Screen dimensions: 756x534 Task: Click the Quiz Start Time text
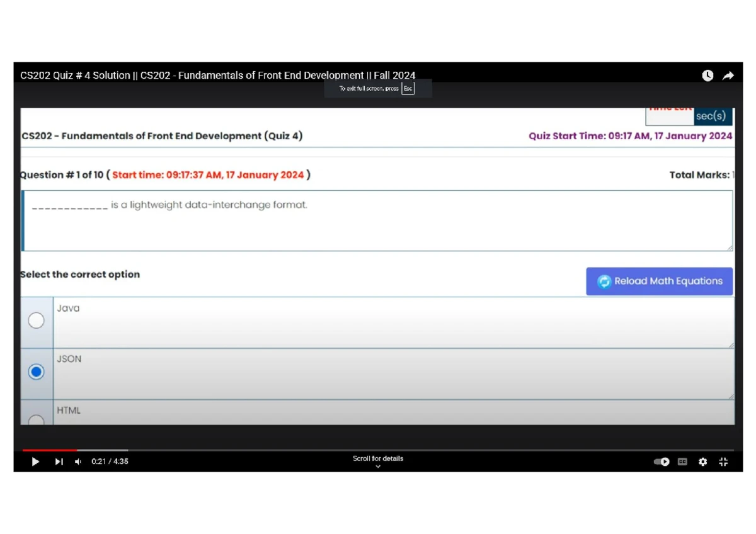(x=631, y=136)
